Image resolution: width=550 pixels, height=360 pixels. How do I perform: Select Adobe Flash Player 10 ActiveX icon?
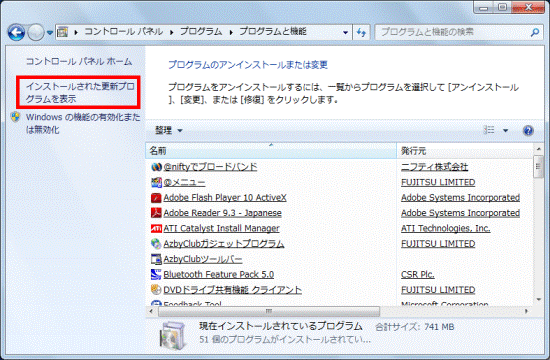click(156, 198)
